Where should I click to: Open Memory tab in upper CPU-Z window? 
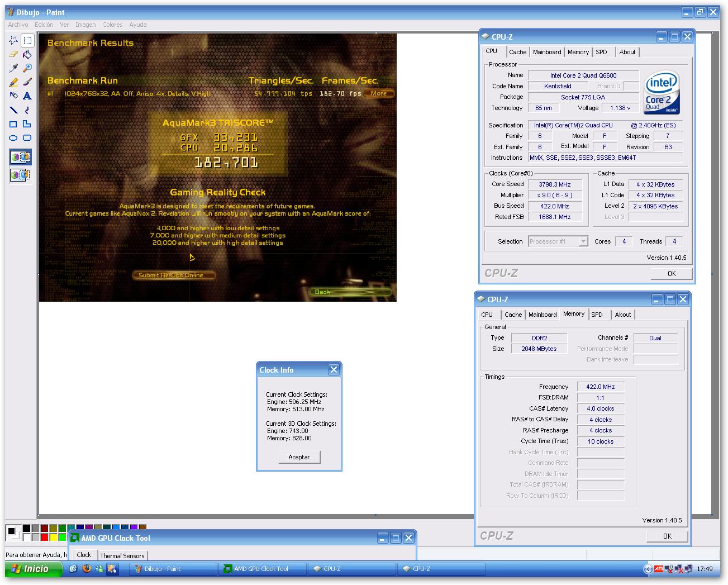(x=578, y=52)
